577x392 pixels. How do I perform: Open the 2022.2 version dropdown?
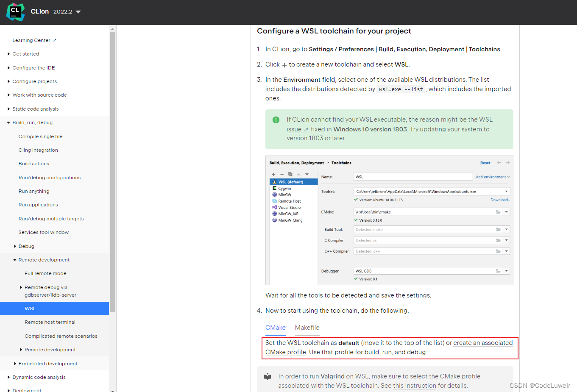67,12
